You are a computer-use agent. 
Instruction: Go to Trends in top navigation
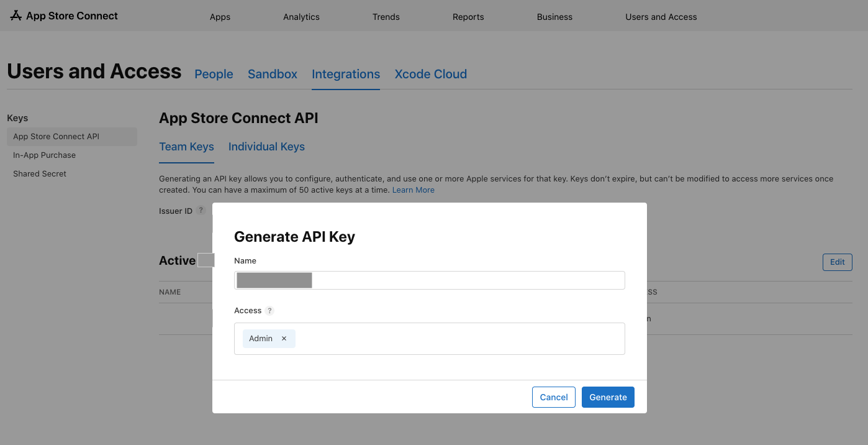tap(386, 17)
